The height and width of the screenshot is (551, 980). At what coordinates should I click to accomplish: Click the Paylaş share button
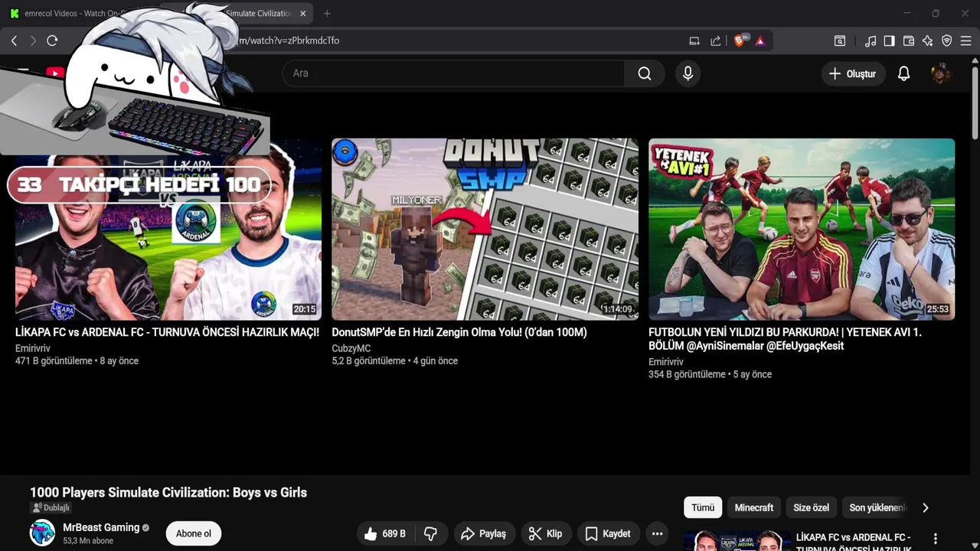pyautogui.click(x=484, y=533)
